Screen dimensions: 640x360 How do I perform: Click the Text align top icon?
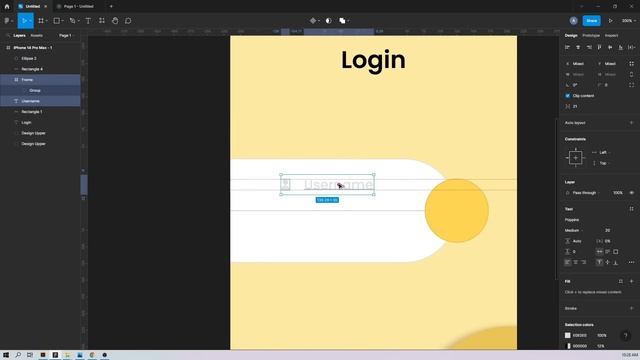(x=599, y=262)
